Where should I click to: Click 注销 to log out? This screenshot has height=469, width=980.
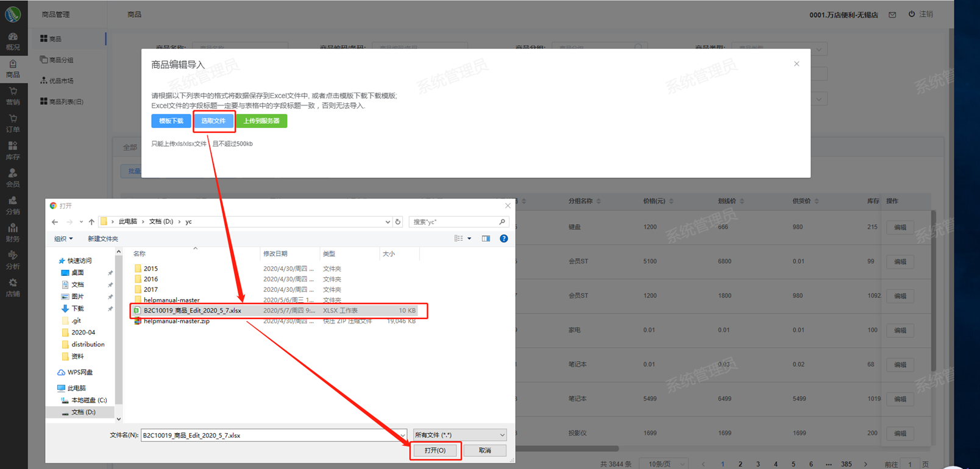point(921,14)
